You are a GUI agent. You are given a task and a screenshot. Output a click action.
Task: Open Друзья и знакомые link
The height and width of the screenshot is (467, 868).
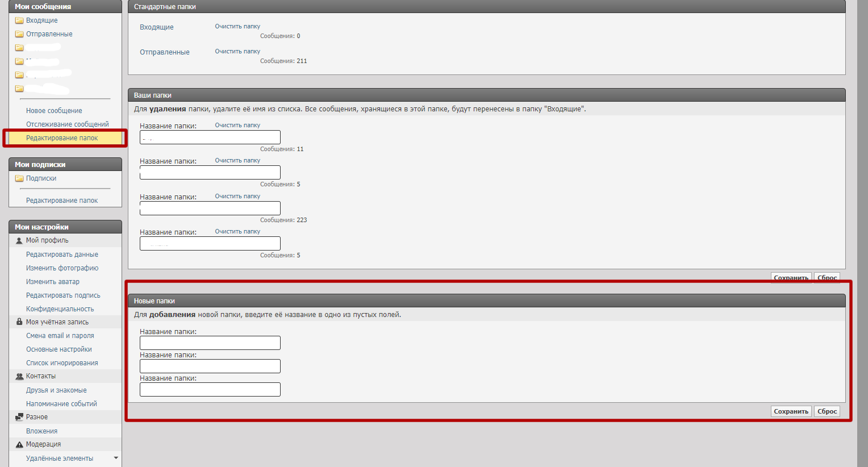click(56, 390)
